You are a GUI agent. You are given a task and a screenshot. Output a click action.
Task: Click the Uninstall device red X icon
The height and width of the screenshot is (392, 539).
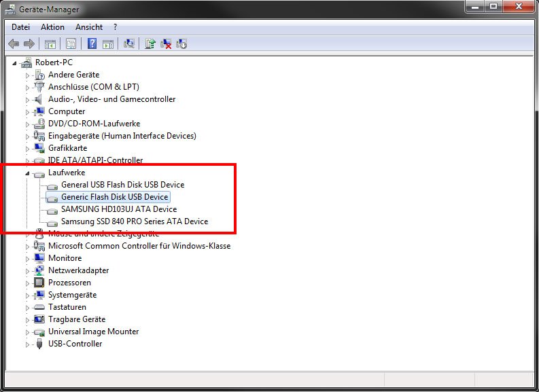pos(167,44)
